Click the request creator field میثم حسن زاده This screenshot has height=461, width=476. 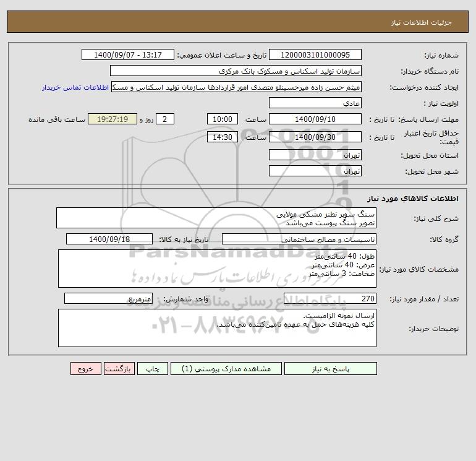pos(237,87)
